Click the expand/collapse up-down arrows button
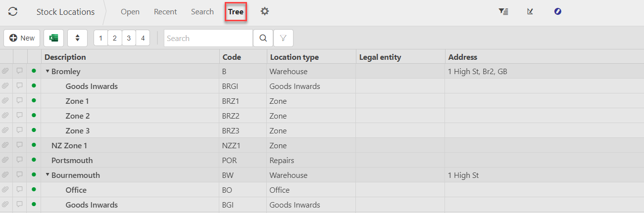Image resolution: width=644 pixels, height=213 pixels. click(x=77, y=38)
